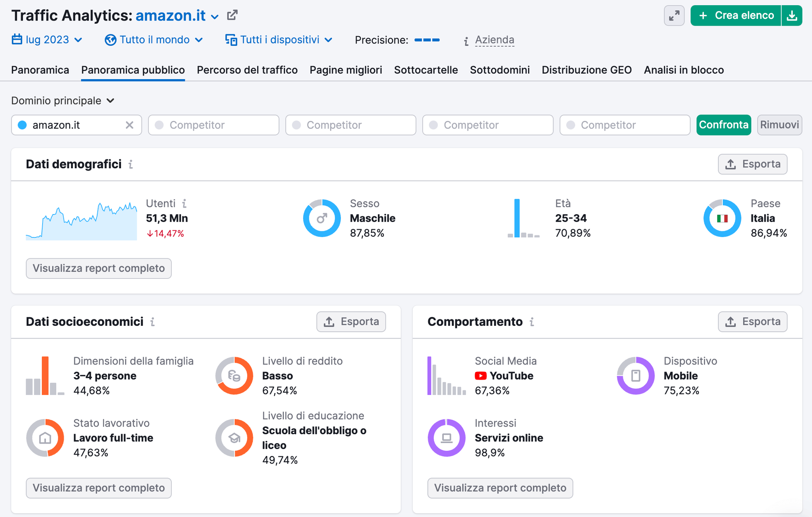This screenshot has width=812, height=517.
Task: Export Dati demografici with Esporta button
Action: (x=753, y=164)
